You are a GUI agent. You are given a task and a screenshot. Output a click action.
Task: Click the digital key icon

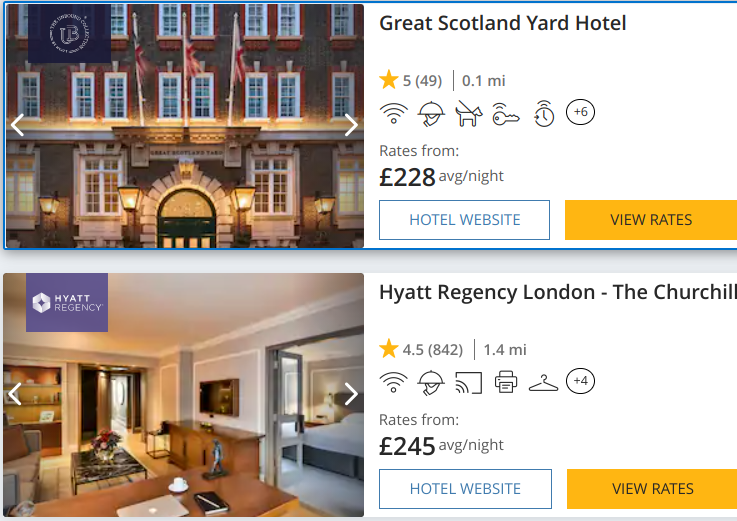[506, 114]
